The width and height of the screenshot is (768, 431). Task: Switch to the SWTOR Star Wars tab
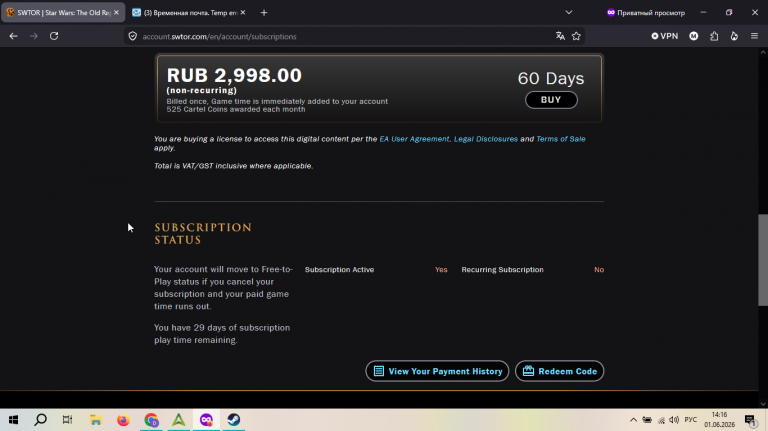tap(63, 13)
